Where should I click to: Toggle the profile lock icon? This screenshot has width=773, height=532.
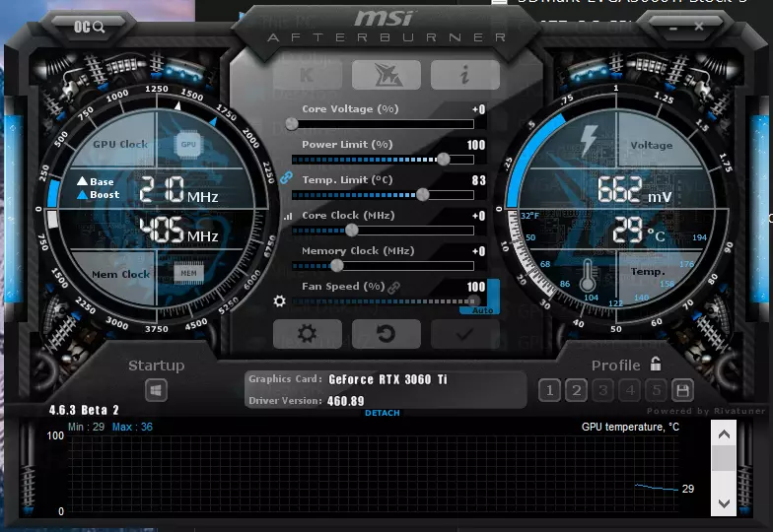pos(655,365)
